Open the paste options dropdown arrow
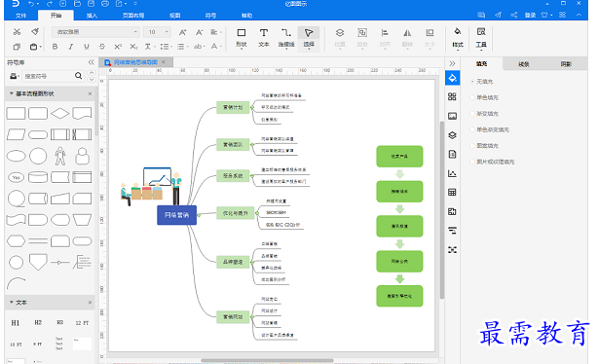598x364 pixels. point(41,47)
